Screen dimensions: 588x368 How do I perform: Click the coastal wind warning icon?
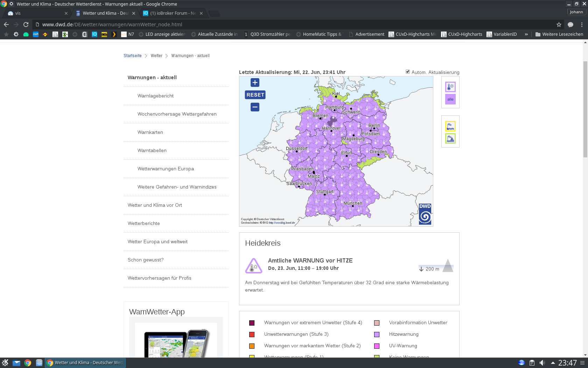click(x=450, y=126)
